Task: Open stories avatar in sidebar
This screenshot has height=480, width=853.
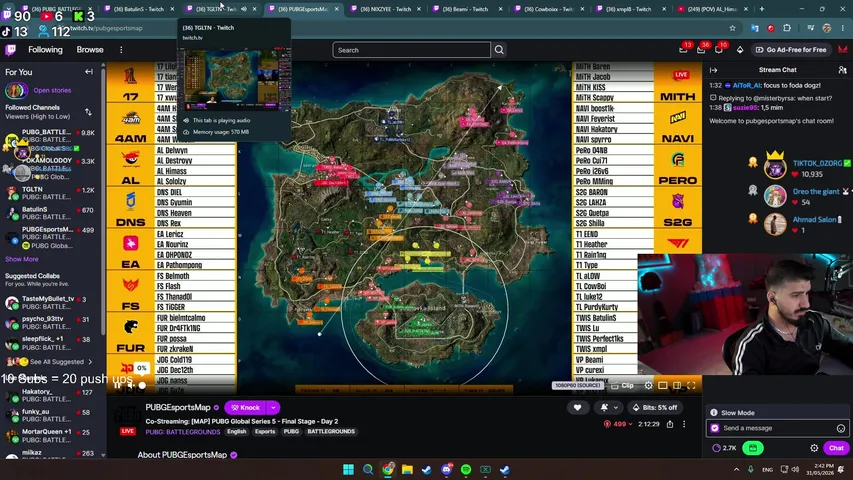Action: 16,90
